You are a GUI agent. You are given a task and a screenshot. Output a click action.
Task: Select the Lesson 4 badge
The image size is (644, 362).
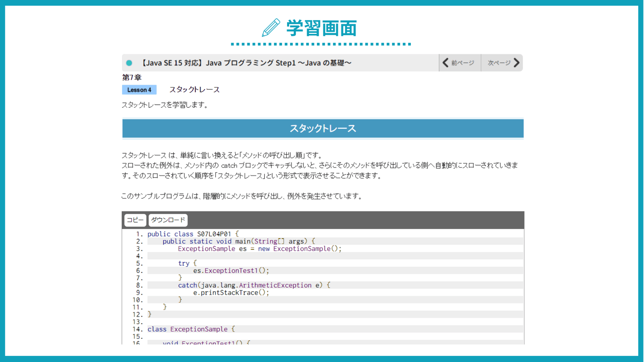(x=139, y=90)
